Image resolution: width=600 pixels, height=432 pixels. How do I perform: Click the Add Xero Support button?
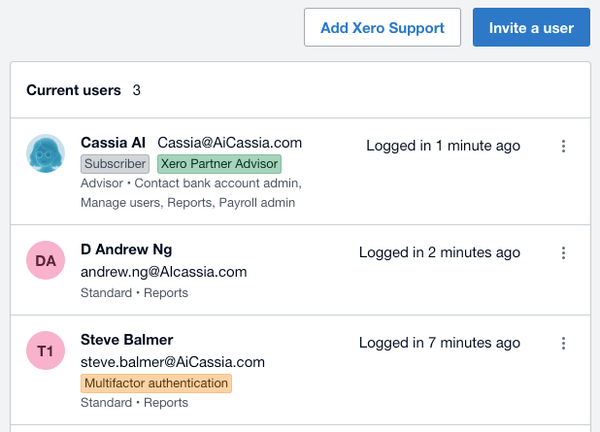pos(382,28)
